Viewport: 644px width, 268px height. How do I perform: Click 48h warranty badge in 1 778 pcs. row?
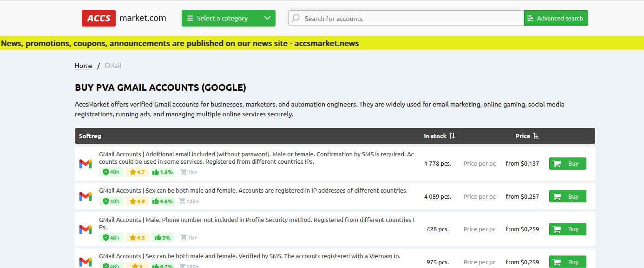coord(111,172)
